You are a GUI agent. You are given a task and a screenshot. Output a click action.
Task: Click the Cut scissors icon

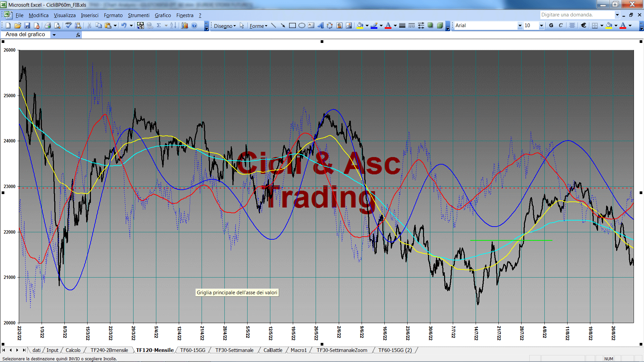pos(89,25)
